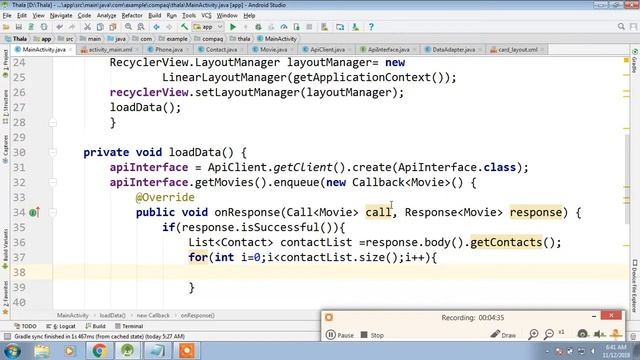
Task: Pause the screen recording
Action: (340, 335)
